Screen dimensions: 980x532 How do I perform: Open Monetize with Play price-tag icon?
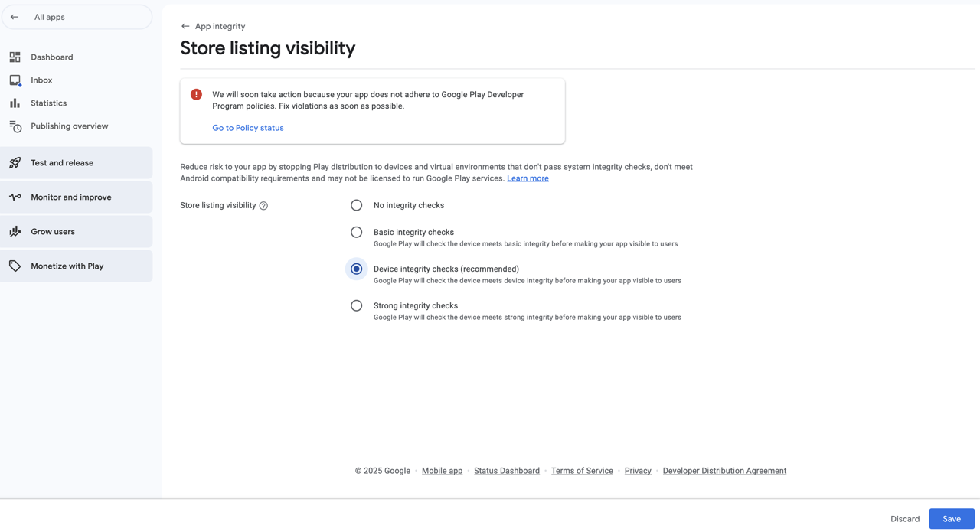tap(15, 266)
